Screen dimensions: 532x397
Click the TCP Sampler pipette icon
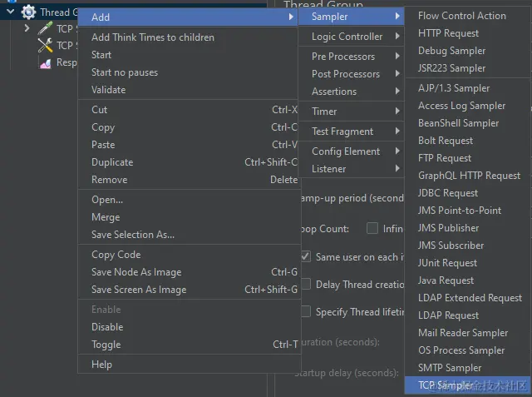45,28
